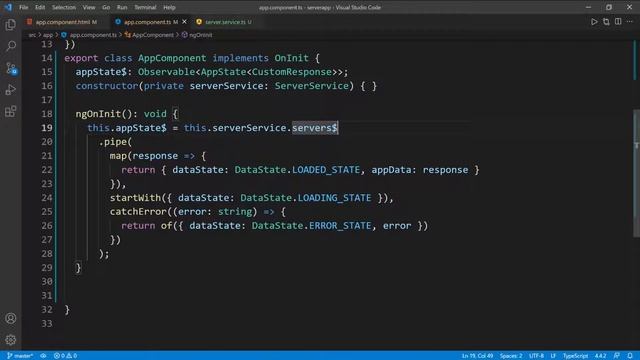Change encoding via UTF-8 status item
The image size is (640, 360).
click(x=536, y=356)
